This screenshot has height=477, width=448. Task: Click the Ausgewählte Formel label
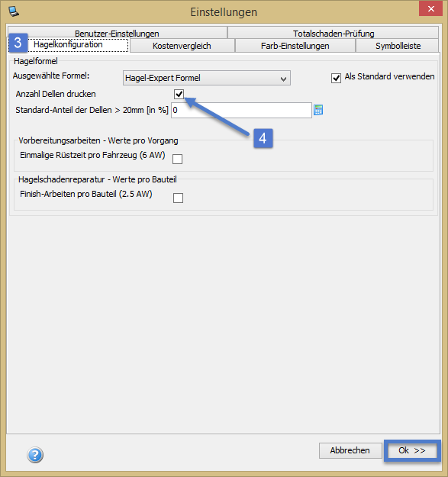51,76
